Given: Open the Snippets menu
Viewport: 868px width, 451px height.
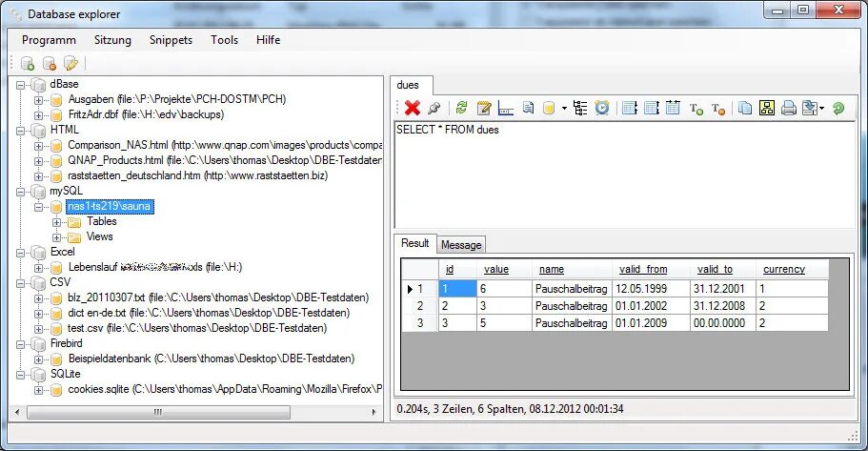Looking at the screenshot, I should tap(172, 40).
